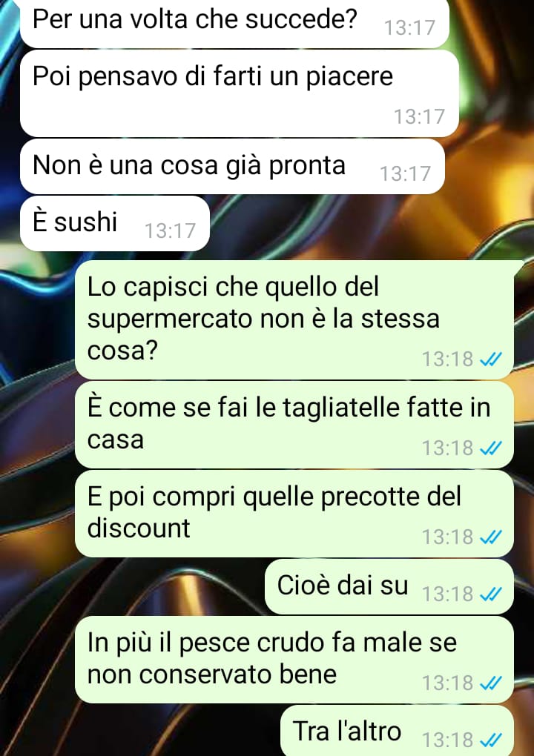Select the 'Non è una cosa già pronta' message

[x=232, y=167]
